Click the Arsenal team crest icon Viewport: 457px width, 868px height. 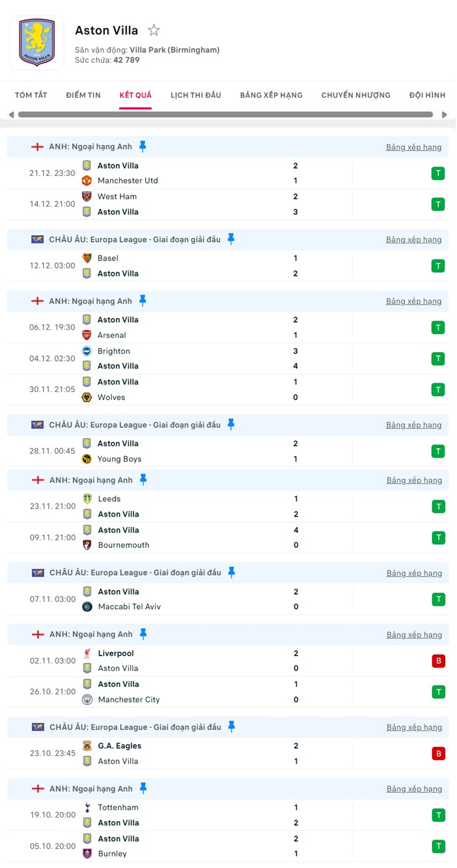pos(87,335)
